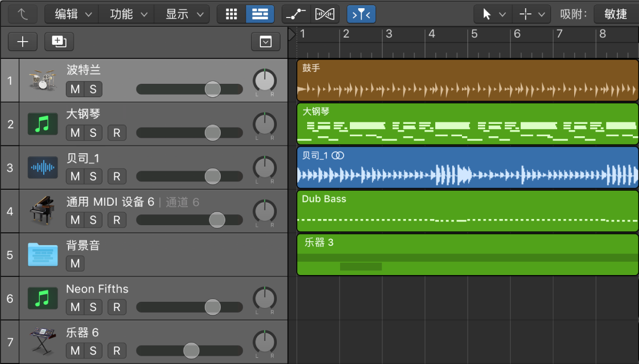639x364 pixels.
Task: Click the add new track plus button
Action: 23,42
